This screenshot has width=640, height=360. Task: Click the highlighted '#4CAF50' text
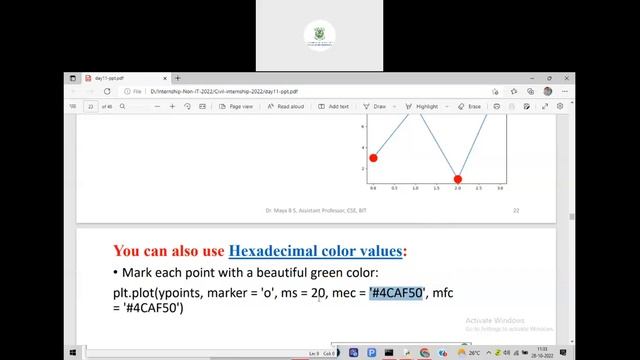click(396, 293)
